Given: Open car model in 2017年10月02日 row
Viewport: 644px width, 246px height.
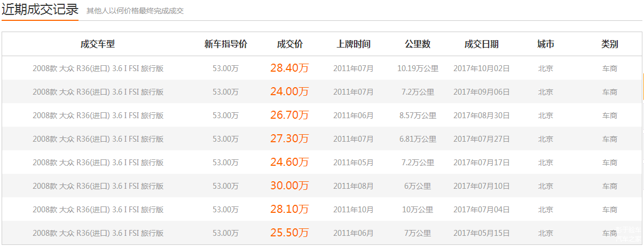Looking at the screenshot, I should coord(98,68).
